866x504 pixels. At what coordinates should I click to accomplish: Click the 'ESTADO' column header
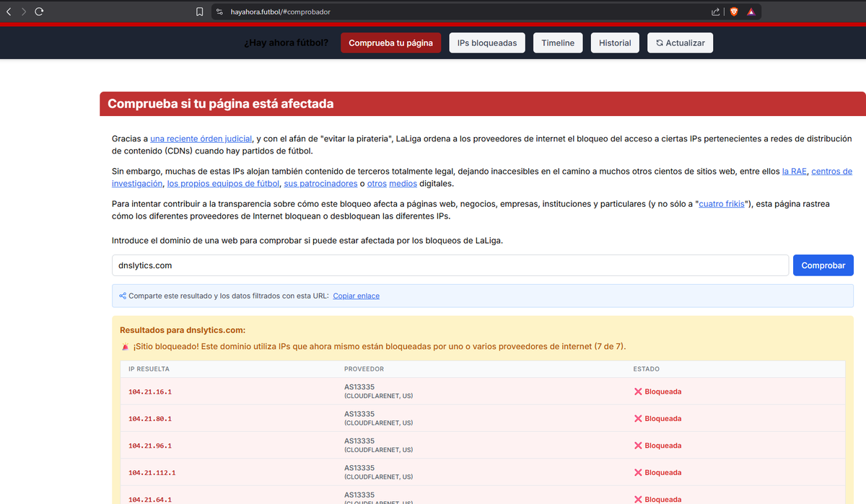click(x=646, y=369)
